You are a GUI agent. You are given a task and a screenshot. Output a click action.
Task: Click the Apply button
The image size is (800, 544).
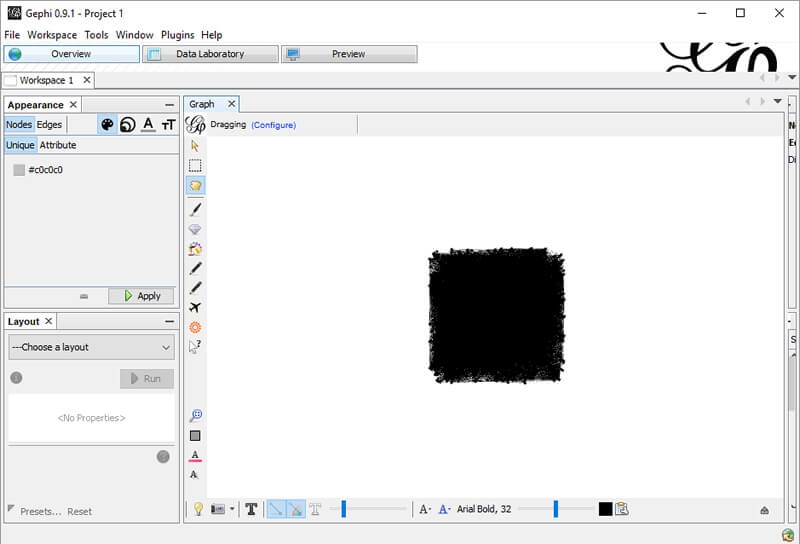click(x=141, y=296)
